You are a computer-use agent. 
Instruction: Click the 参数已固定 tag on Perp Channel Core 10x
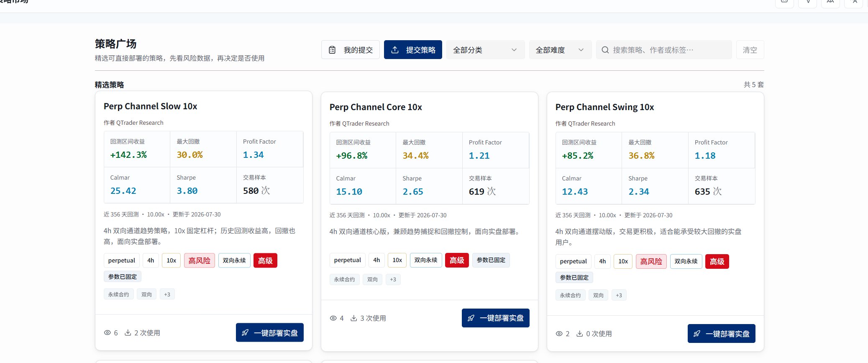(491, 260)
